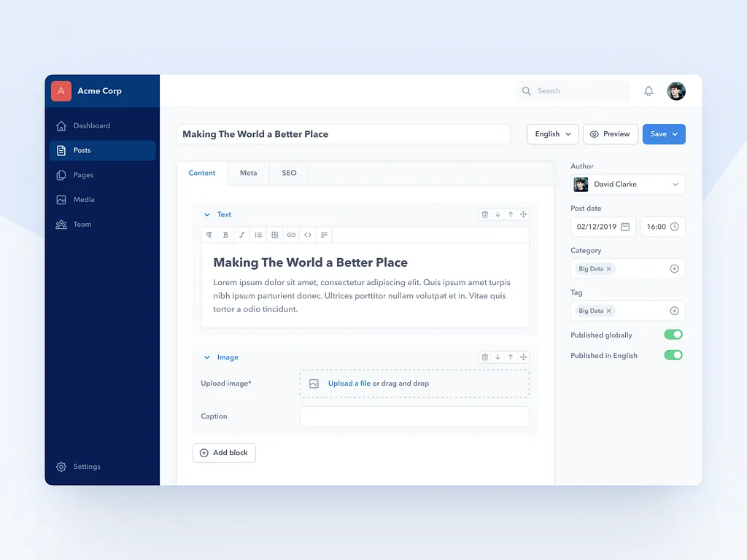Insert a hyperlink in the Text block
The width and height of the screenshot is (747, 560).
(291, 235)
